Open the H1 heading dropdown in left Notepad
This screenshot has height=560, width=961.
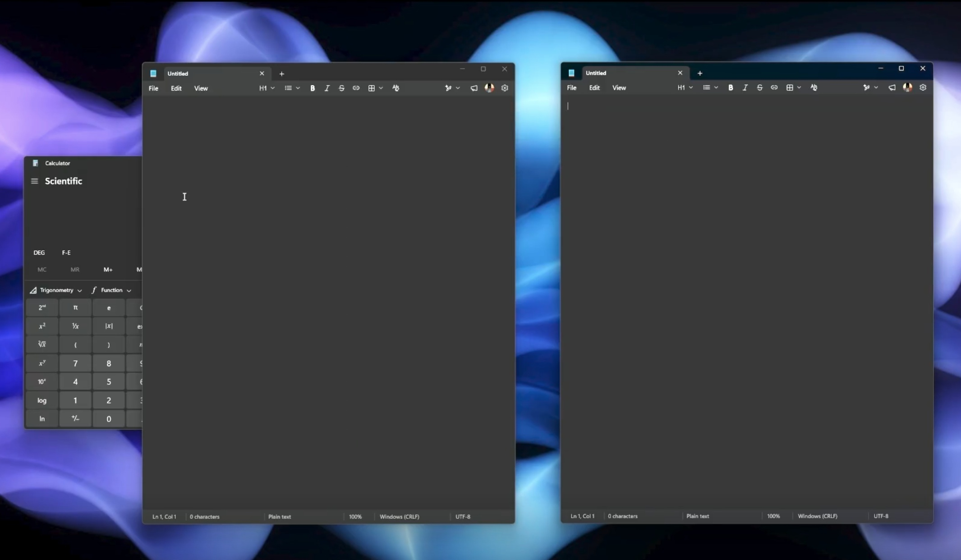[267, 88]
